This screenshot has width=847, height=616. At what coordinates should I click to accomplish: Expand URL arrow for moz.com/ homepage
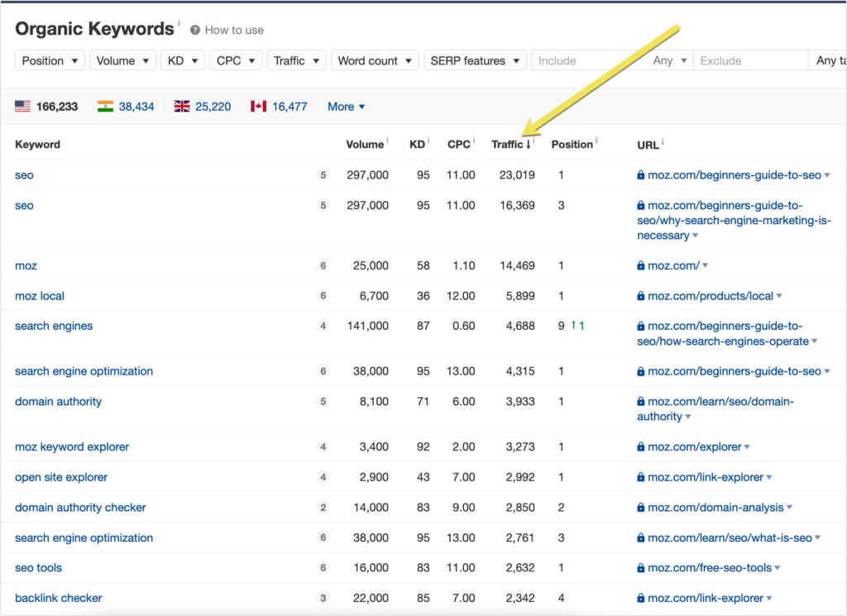705,265
